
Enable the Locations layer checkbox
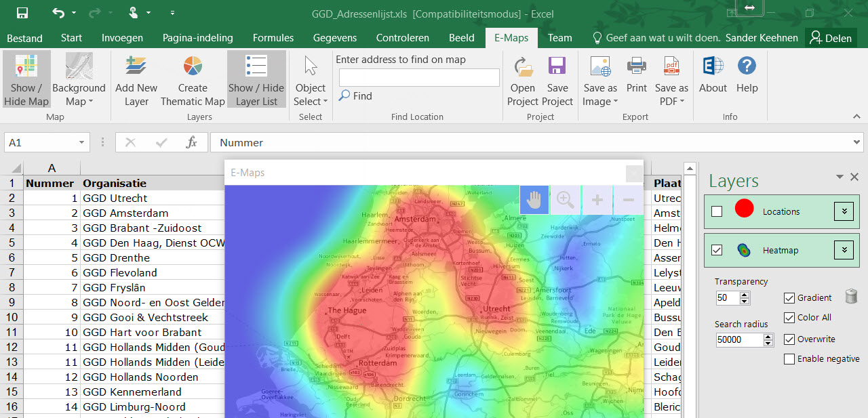(716, 211)
